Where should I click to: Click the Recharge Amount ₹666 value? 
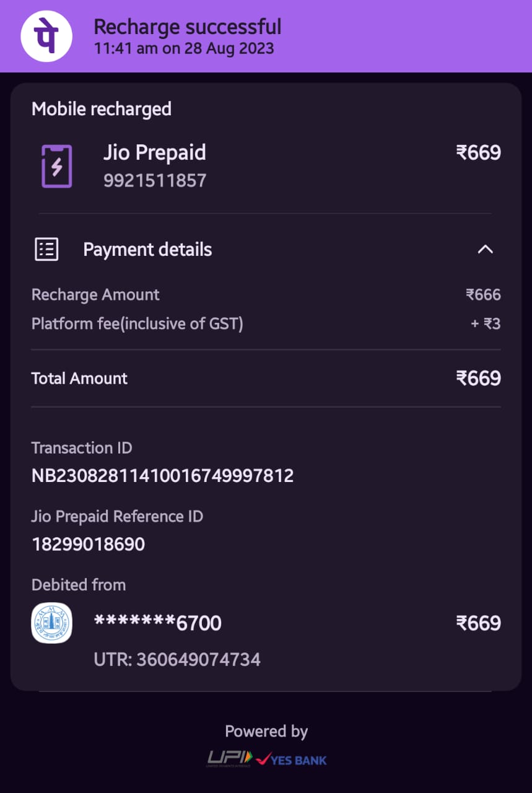tap(483, 295)
